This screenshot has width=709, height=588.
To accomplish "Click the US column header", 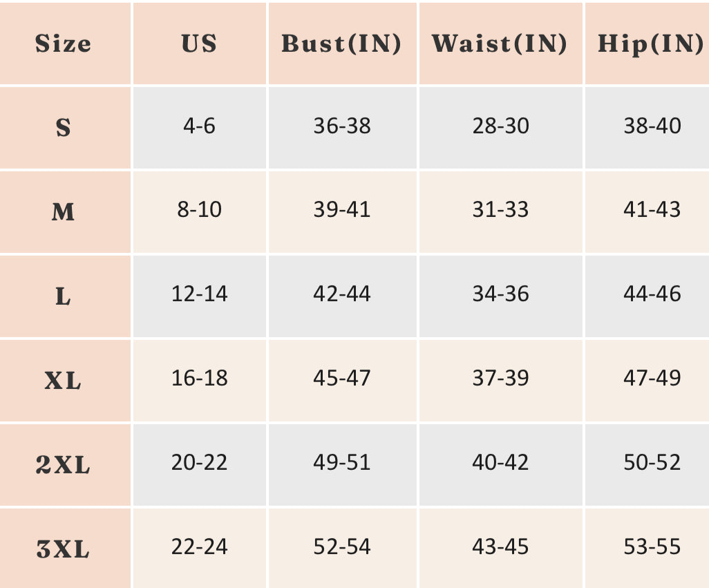I will click(199, 44).
